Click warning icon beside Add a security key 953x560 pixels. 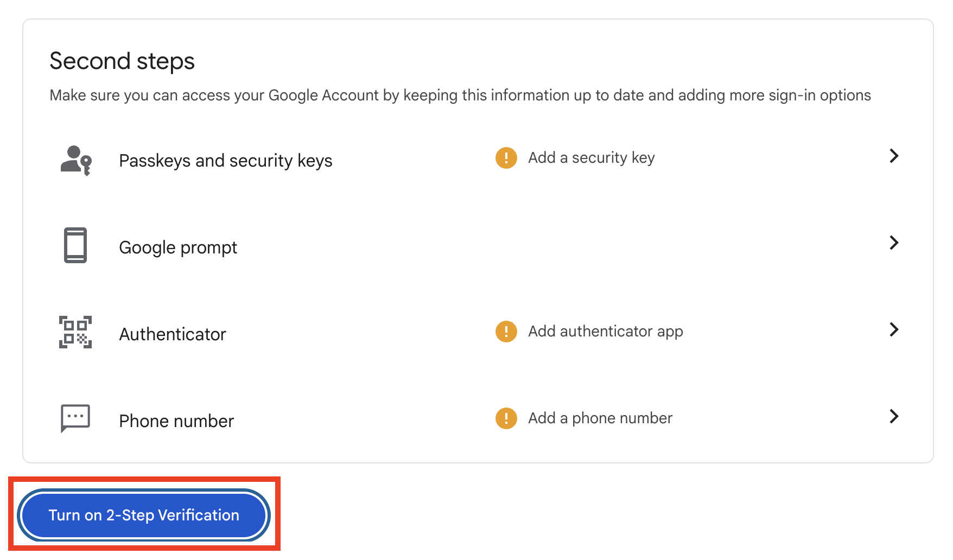(x=506, y=158)
